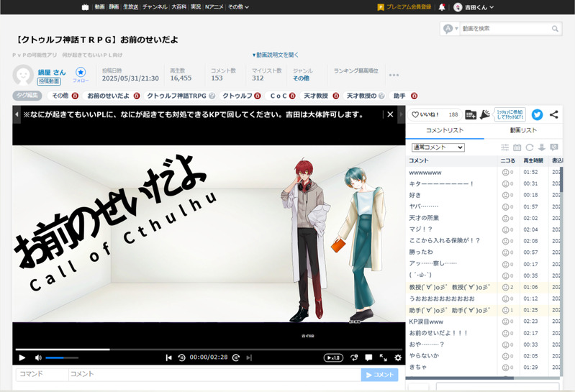Screen dimensions: 575x392
Task: Click the party popper gift icon
Action: pyautogui.click(x=485, y=114)
